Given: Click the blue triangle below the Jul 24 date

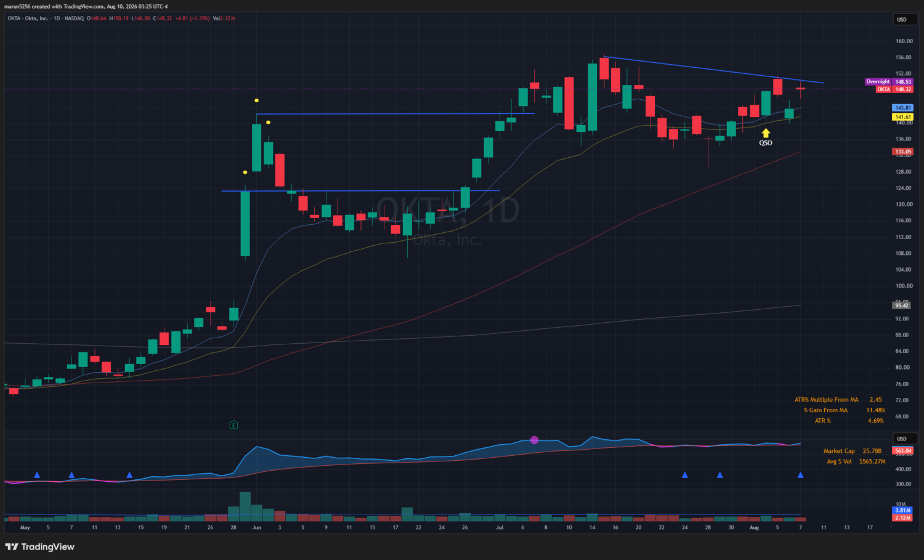Looking at the screenshot, I should click(685, 475).
